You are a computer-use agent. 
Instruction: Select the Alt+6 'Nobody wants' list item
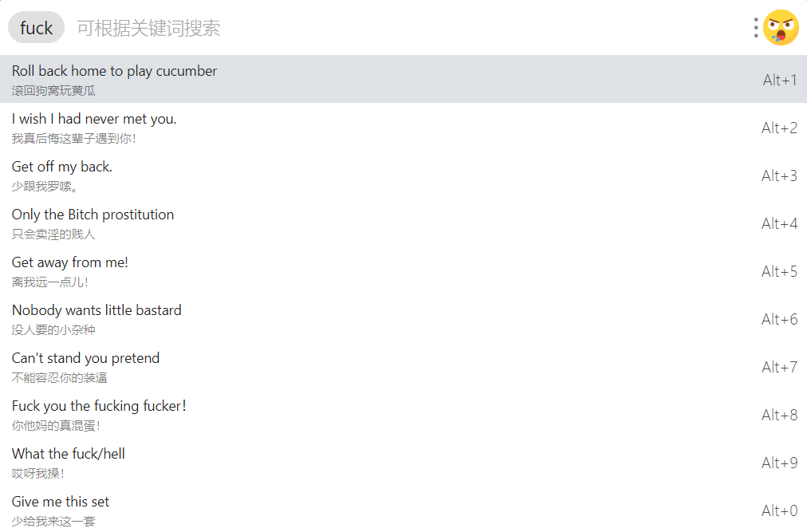(x=403, y=319)
